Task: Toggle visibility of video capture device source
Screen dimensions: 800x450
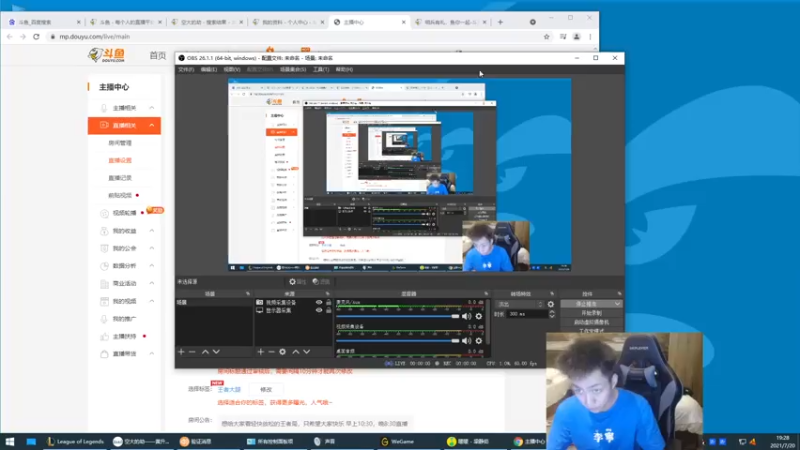Action: 319,303
